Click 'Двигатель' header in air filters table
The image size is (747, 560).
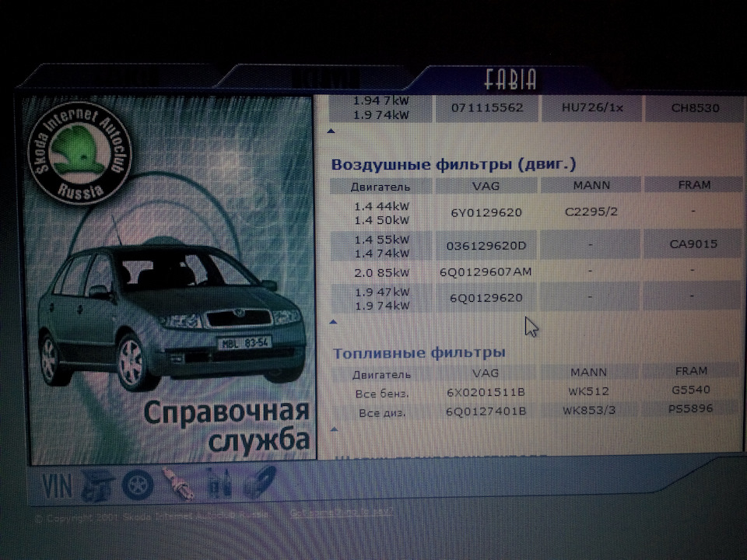pyautogui.click(x=381, y=187)
